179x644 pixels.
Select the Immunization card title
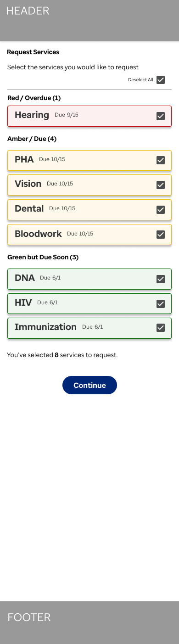click(x=45, y=327)
